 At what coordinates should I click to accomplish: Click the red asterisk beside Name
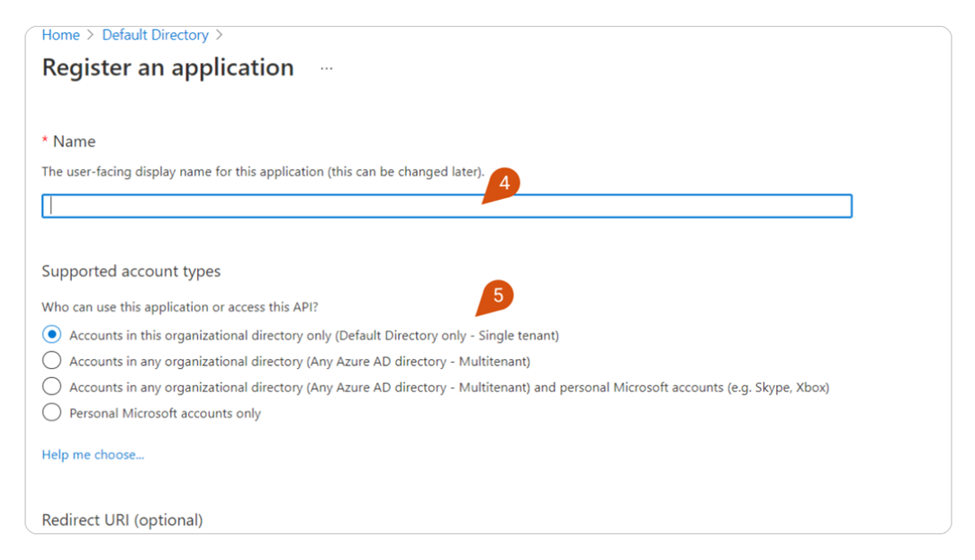(x=44, y=140)
